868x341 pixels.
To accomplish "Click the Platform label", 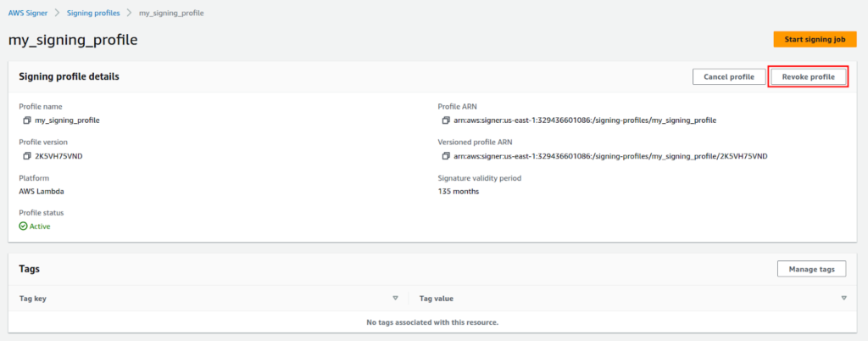I will [x=34, y=178].
